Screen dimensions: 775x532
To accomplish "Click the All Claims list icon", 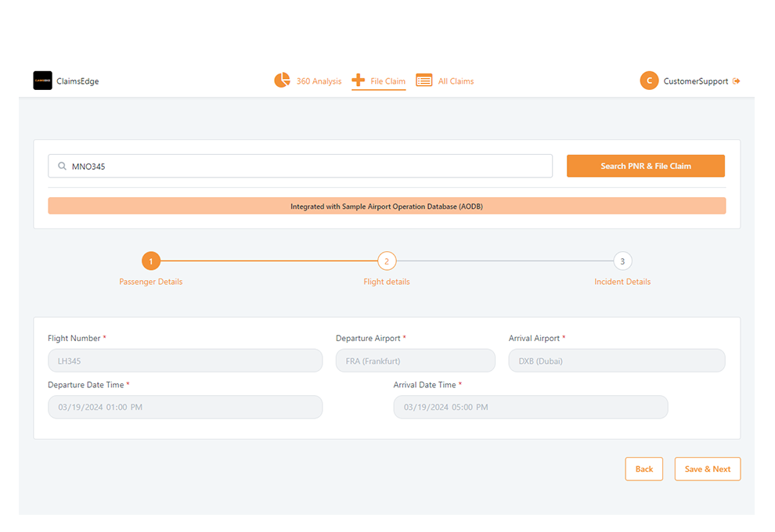I will click(424, 81).
